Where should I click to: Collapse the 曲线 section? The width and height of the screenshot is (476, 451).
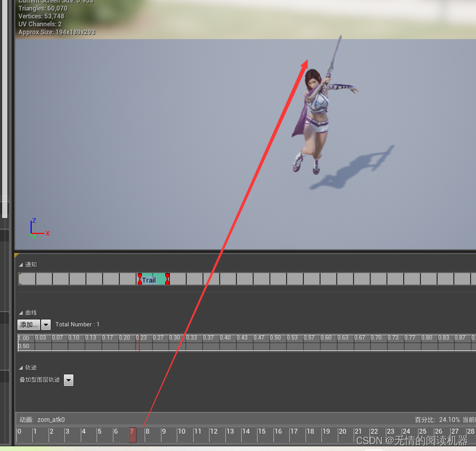[21, 313]
